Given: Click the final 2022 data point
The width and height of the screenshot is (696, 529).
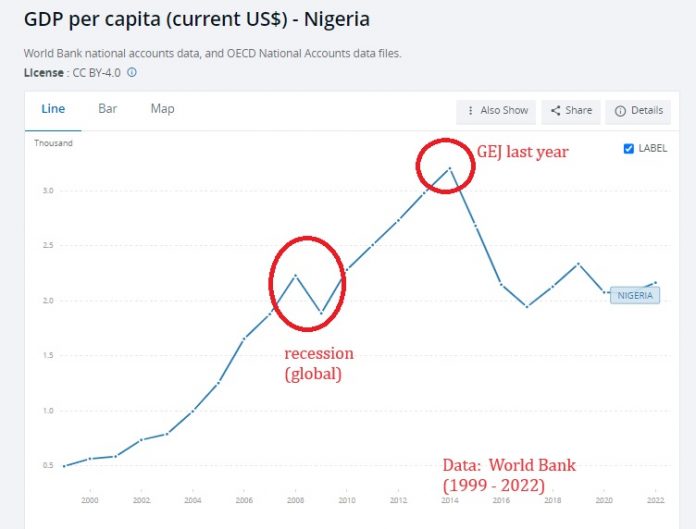Looking at the screenshot, I should click(x=655, y=282).
